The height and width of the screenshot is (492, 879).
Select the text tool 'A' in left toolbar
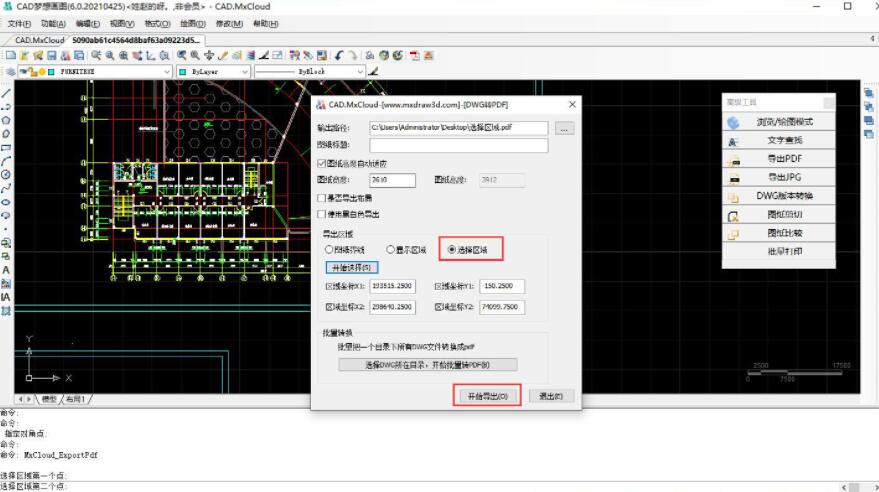(x=6, y=270)
